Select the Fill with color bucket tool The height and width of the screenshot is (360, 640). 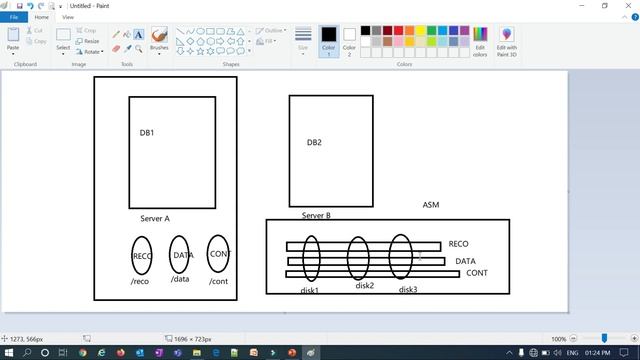pos(127,34)
